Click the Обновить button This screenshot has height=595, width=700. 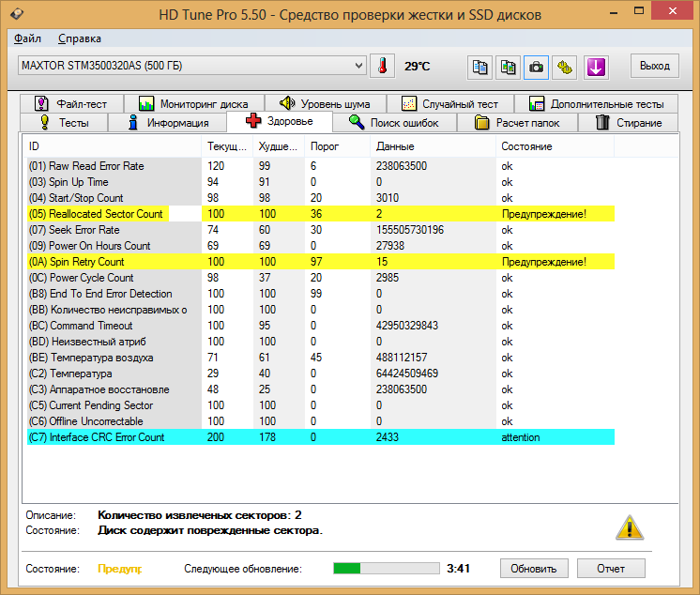coord(534,569)
